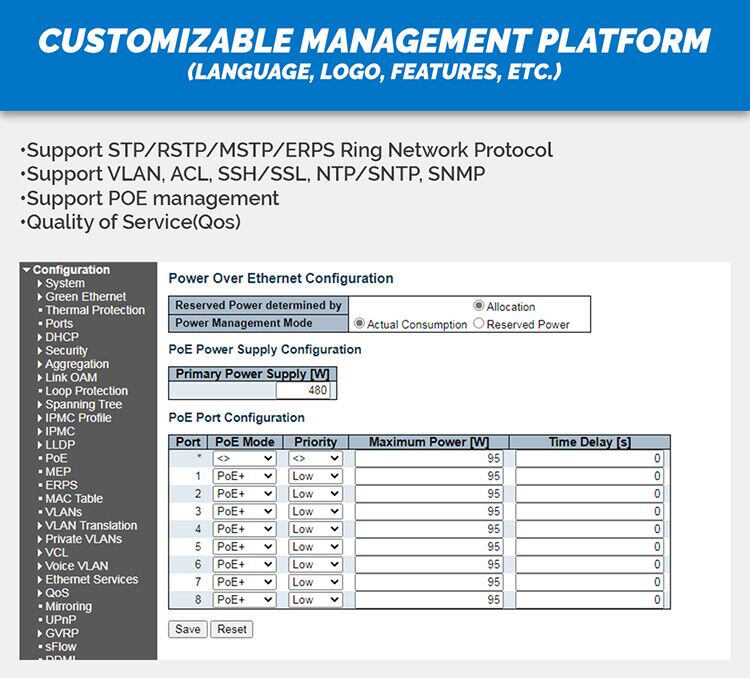Open PoE Mode dropdown for port 1

pos(244,476)
